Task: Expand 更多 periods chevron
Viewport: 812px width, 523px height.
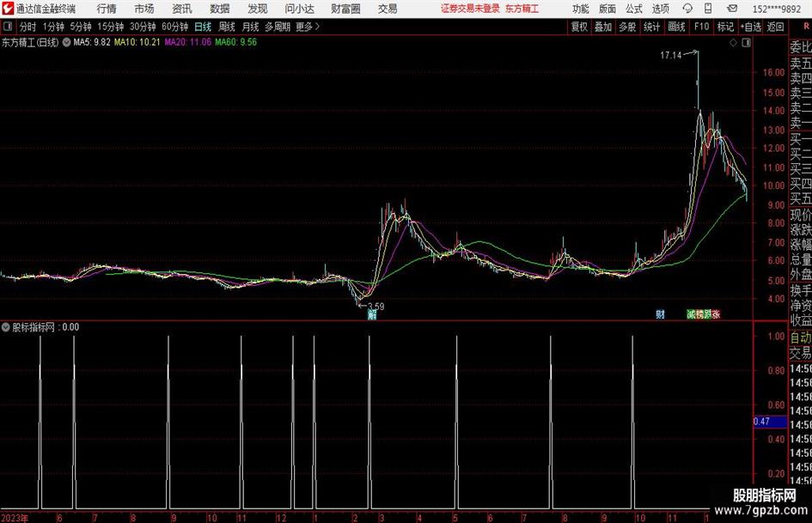Action: pyautogui.click(x=317, y=27)
